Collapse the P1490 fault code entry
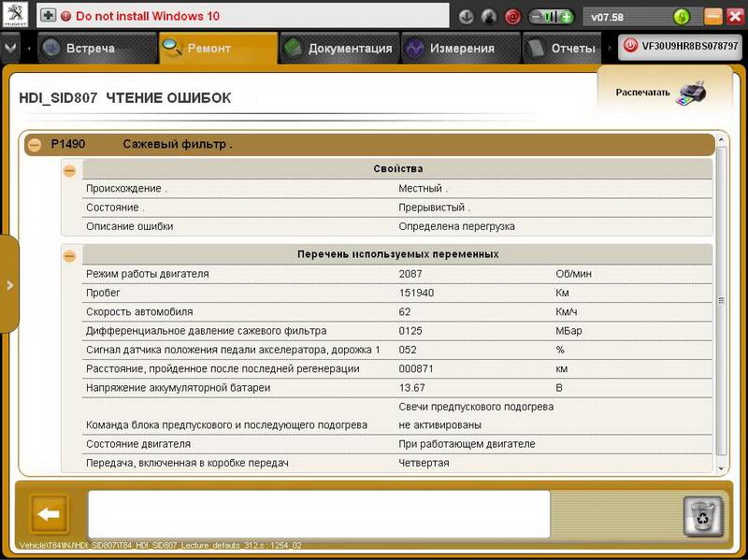 35,145
